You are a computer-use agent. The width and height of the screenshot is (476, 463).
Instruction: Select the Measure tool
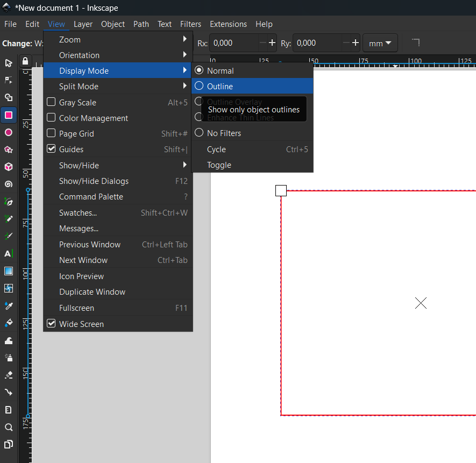pos(9,410)
